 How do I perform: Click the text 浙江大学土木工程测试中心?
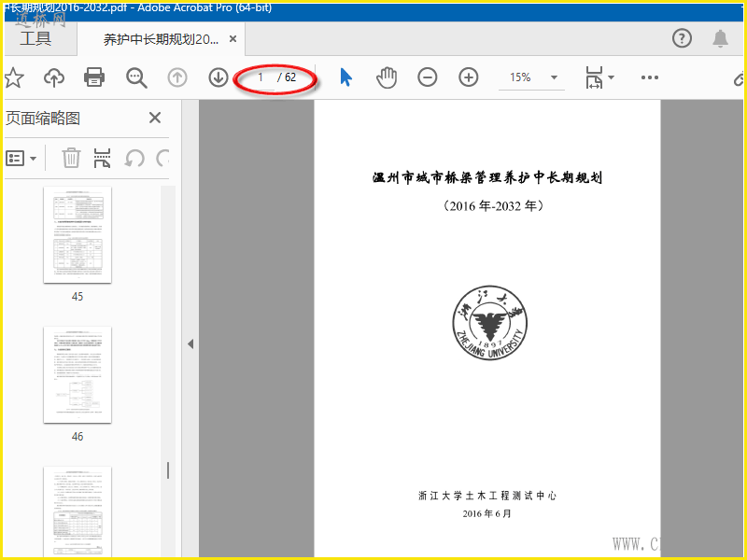pos(487,496)
